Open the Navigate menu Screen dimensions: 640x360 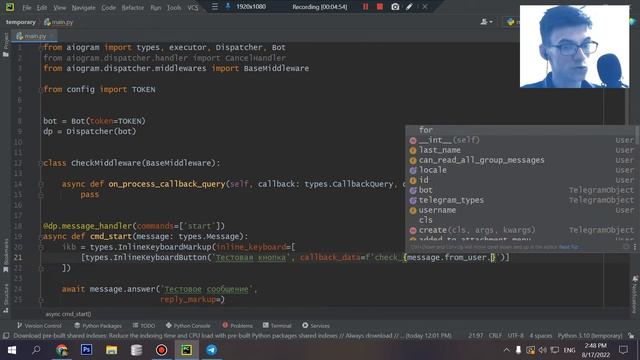pyautogui.click(x=83, y=7)
